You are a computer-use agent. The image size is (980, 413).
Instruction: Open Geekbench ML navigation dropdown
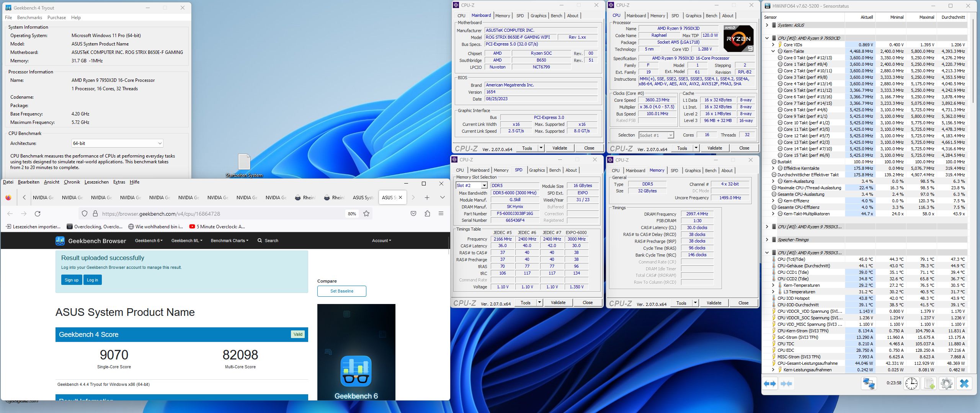click(187, 241)
